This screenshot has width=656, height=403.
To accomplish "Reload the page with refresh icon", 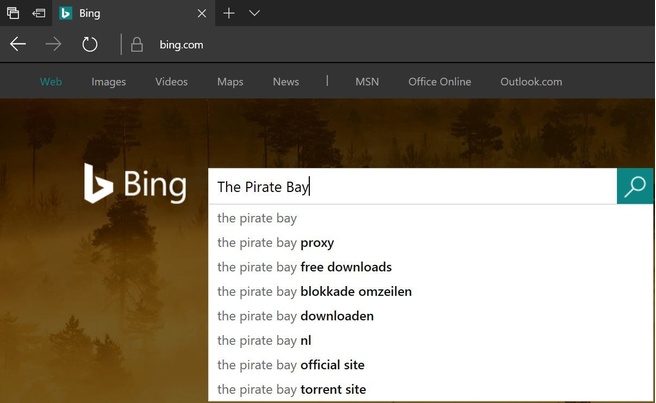I will (x=90, y=44).
